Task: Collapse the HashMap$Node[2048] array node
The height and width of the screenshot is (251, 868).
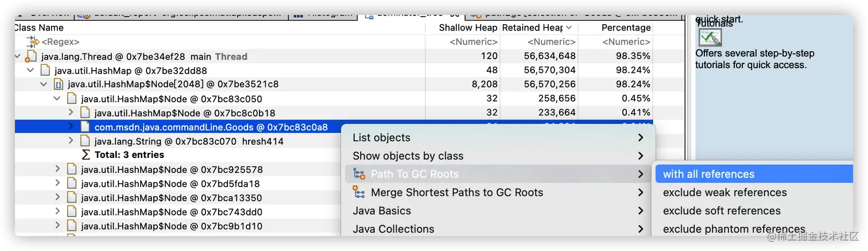Action: [44, 84]
